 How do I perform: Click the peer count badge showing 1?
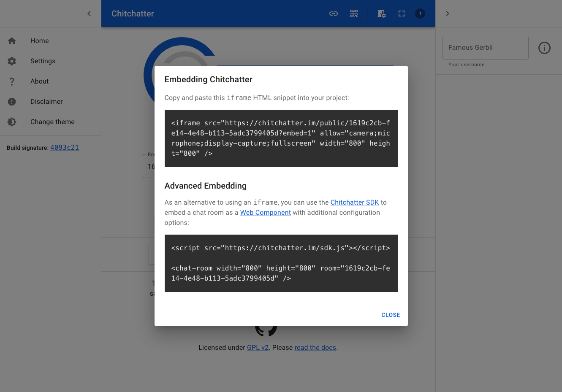(x=420, y=14)
